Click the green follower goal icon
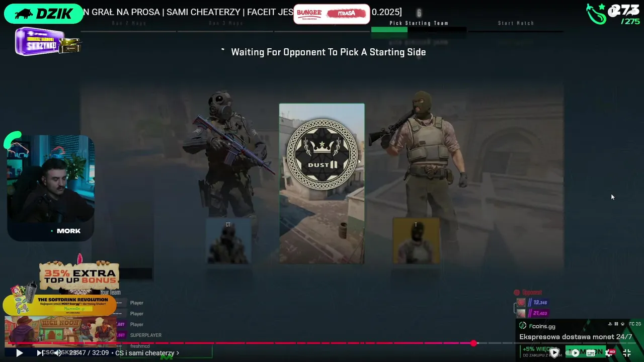Viewport: 644px width, 362px height. (596, 14)
